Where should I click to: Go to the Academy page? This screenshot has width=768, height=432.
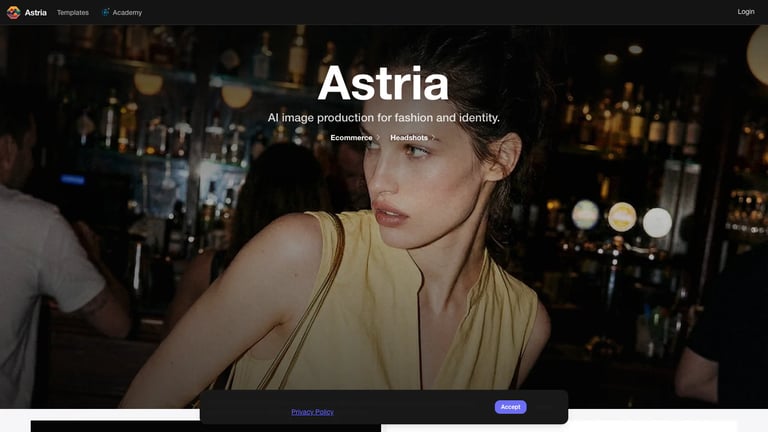tap(127, 12)
